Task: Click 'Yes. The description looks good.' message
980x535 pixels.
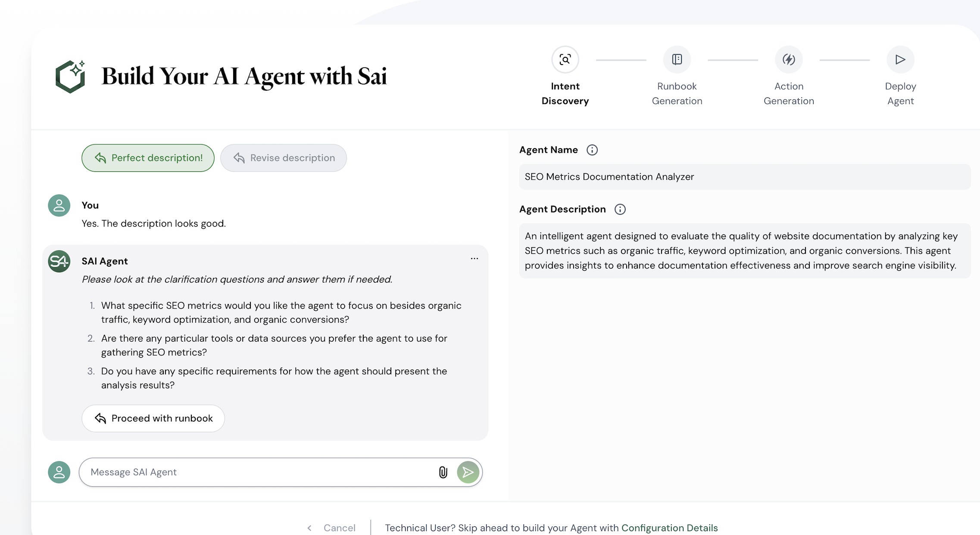Action: point(154,224)
